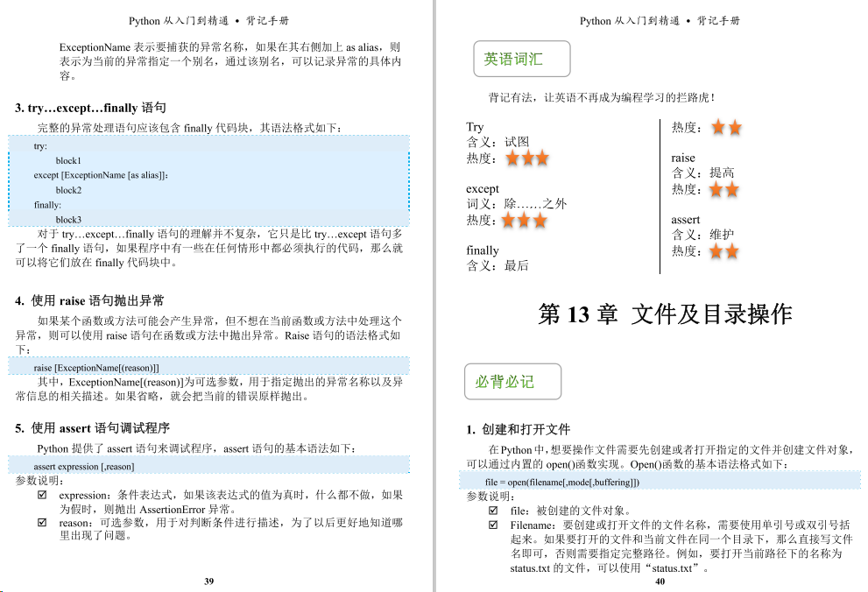Toggle the reason parameter checkbox

(41, 523)
